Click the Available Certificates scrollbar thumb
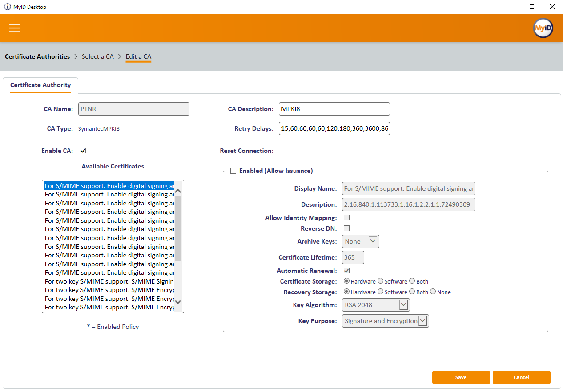Viewport: 563px width, 392px height. coord(178,228)
